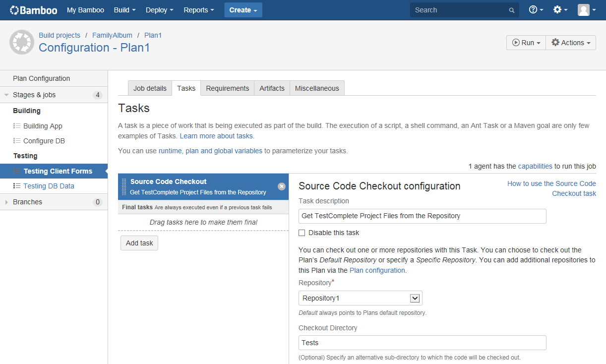The height and width of the screenshot is (364, 606).
Task: Click the job list icon beside Building App
Action: (x=16, y=126)
